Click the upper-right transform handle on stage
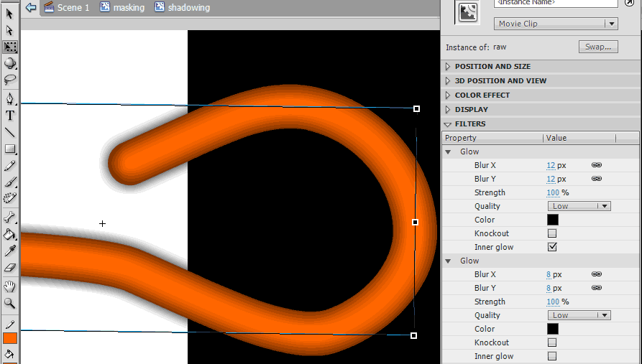This screenshot has width=642, height=364. (x=416, y=109)
